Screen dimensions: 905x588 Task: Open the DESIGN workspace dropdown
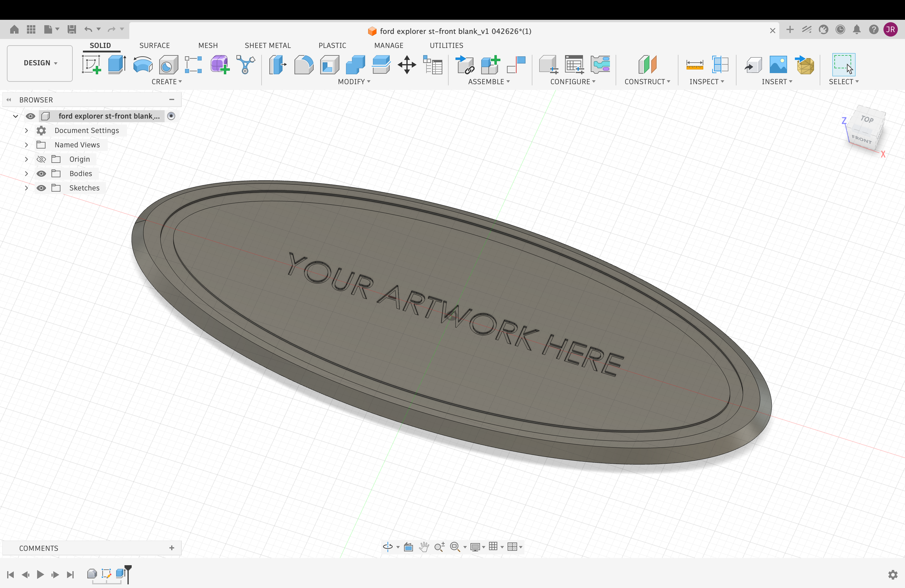click(x=40, y=63)
